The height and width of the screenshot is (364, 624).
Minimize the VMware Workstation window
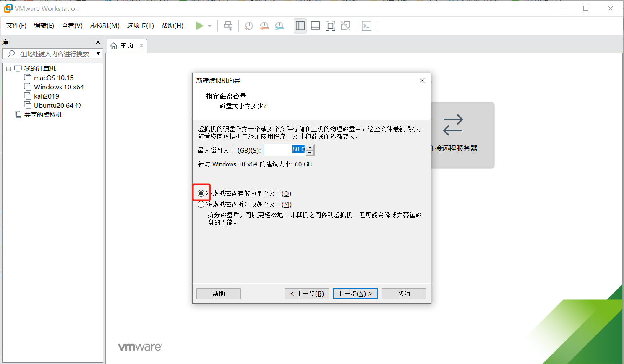[x=561, y=8]
